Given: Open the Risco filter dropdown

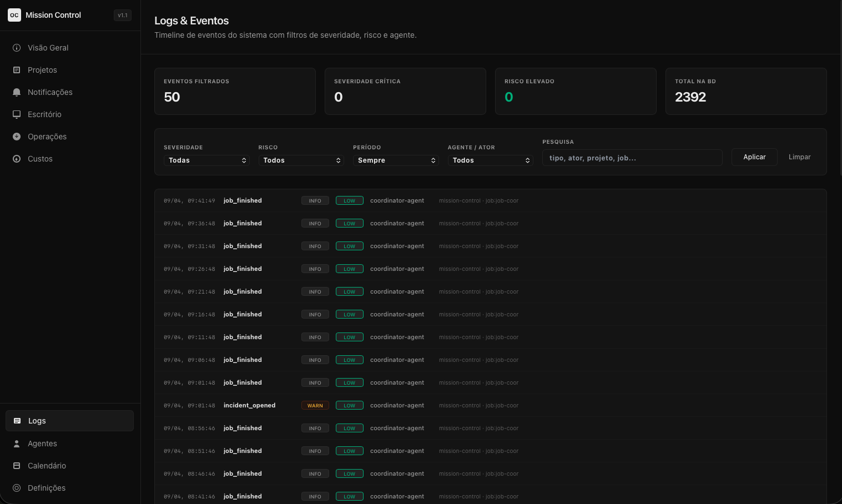Looking at the screenshot, I should (x=301, y=160).
